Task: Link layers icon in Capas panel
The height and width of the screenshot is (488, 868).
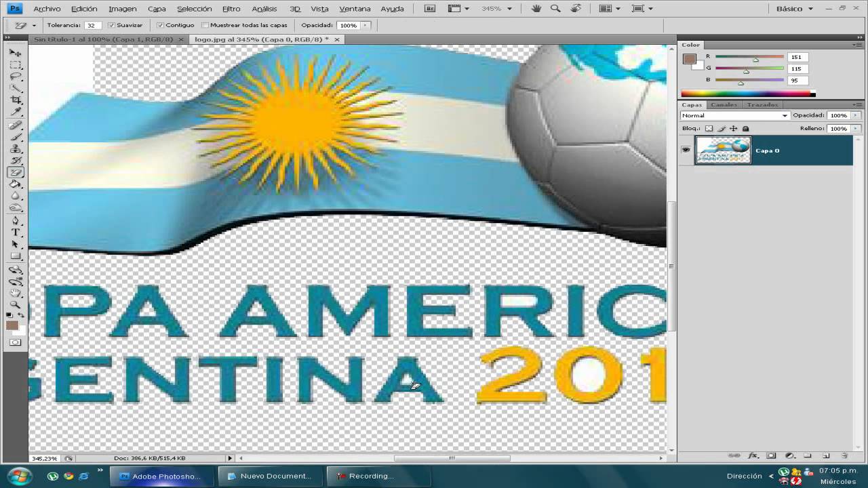Action: (734, 455)
